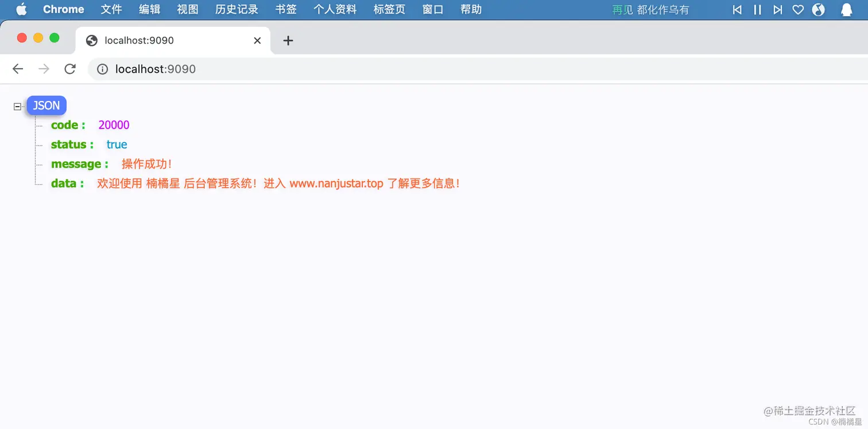Pause the currently playing song
Viewport: 868px width, 429px height.
coord(757,9)
